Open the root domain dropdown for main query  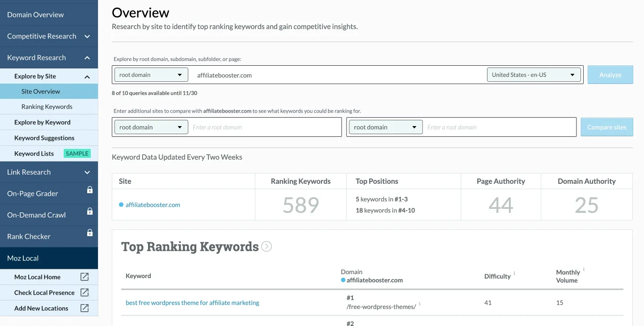click(x=151, y=75)
